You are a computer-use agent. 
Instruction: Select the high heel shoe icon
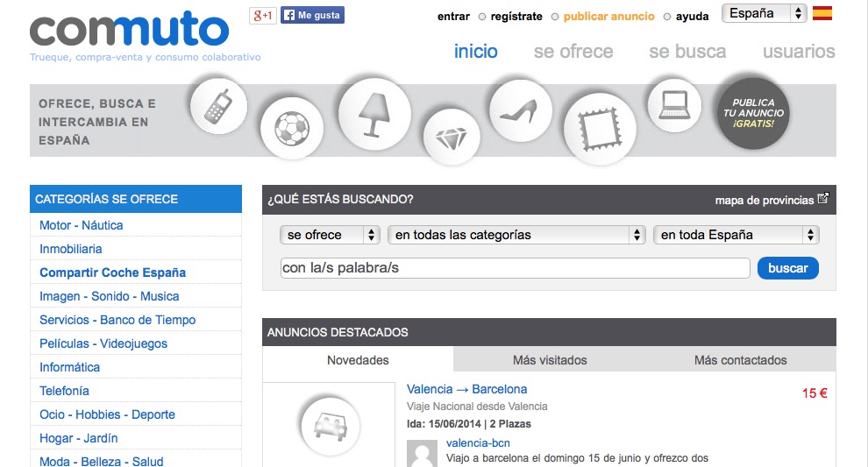pyautogui.click(x=520, y=110)
